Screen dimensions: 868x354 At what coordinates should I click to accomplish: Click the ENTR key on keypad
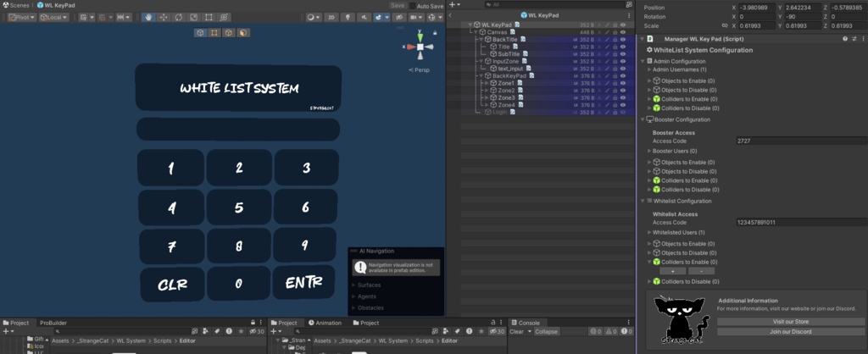pos(303,283)
